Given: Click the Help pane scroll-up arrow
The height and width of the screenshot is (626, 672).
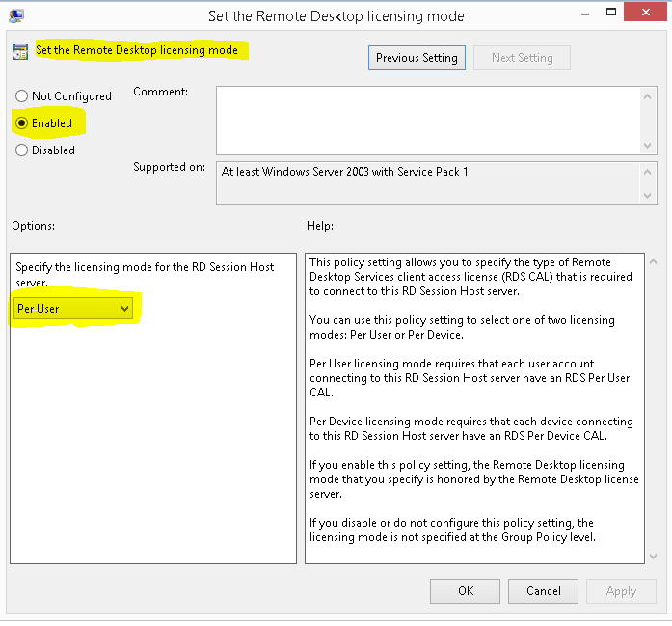Looking at the screenshot, I should click(x=653, y=261).
